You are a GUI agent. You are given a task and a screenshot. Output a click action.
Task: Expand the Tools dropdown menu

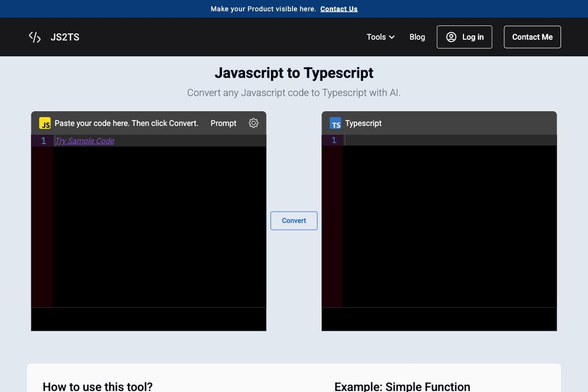pyautogui.click(x=380, y=37)
